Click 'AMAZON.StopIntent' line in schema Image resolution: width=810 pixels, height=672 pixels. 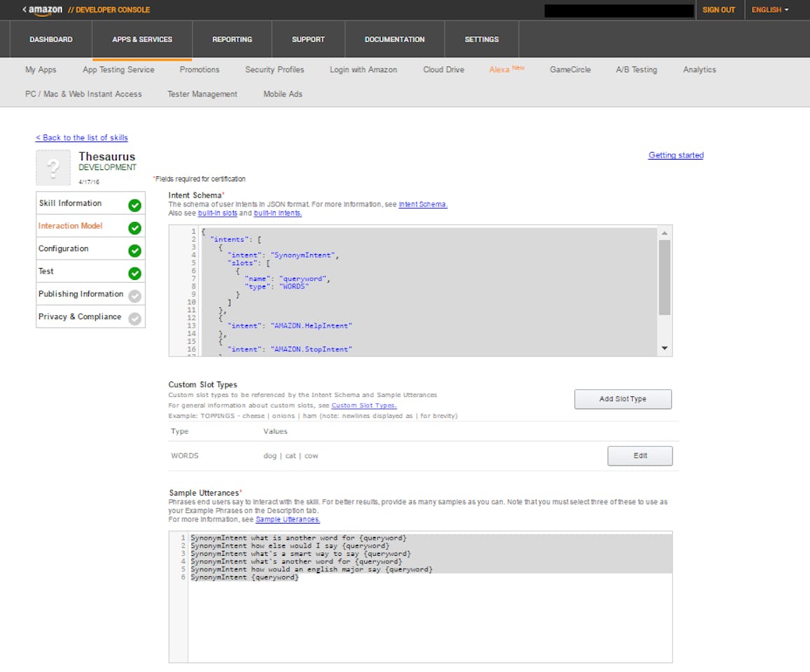pyautogui.click(x=290, y=349)
